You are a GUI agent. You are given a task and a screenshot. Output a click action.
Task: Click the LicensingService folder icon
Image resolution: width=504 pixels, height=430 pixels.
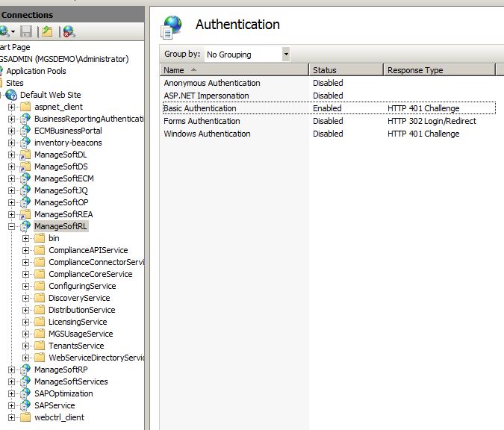click(40, 322)
